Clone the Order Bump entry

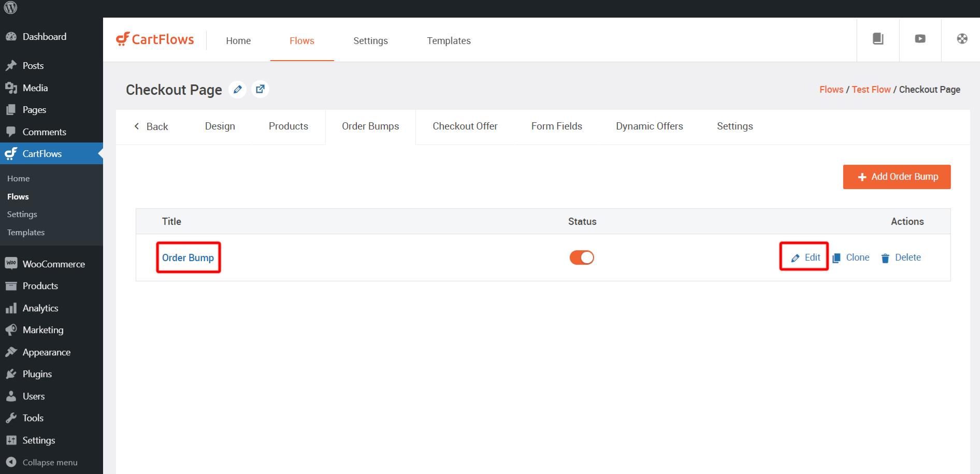tap(851, 257)
